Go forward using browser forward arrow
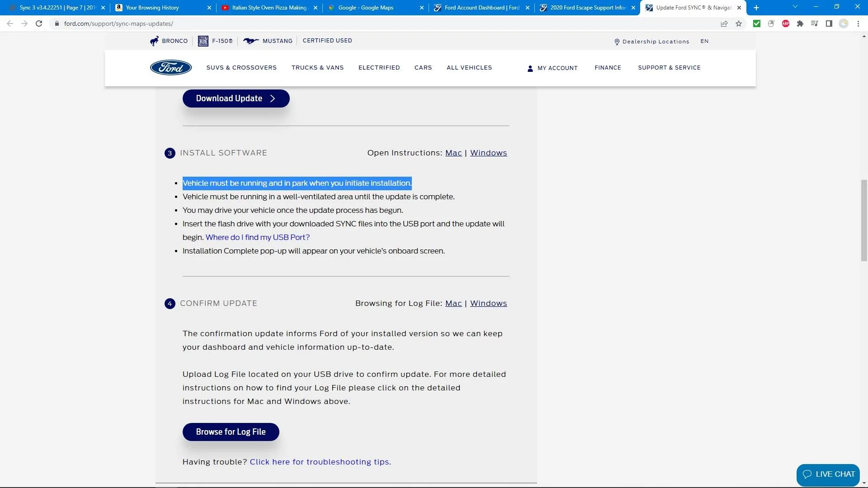The image size is (868, 488). [24, 23]
